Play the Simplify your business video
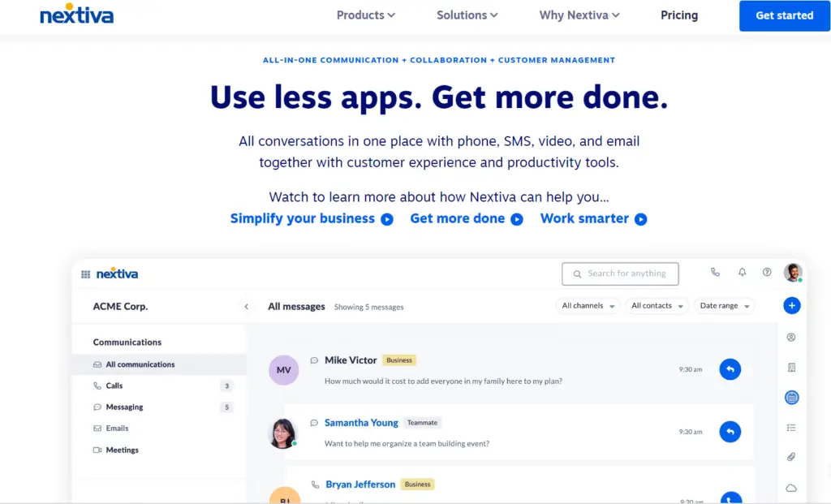 [312, 219]
